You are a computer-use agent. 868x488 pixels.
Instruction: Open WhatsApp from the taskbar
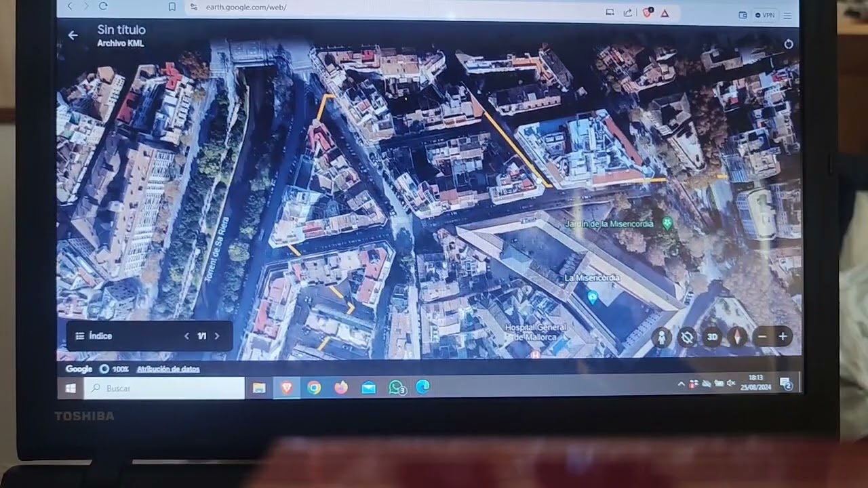point(396,387)
